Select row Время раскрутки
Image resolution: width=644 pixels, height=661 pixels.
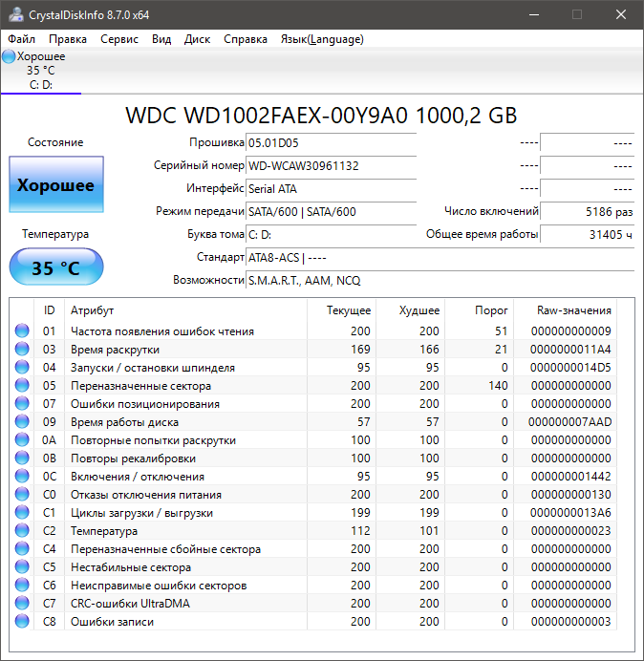(x=313, y=349)
